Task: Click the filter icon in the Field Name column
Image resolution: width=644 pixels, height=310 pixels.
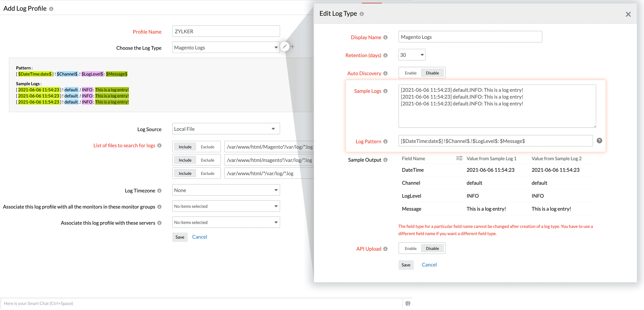Action: pos(459,158)
